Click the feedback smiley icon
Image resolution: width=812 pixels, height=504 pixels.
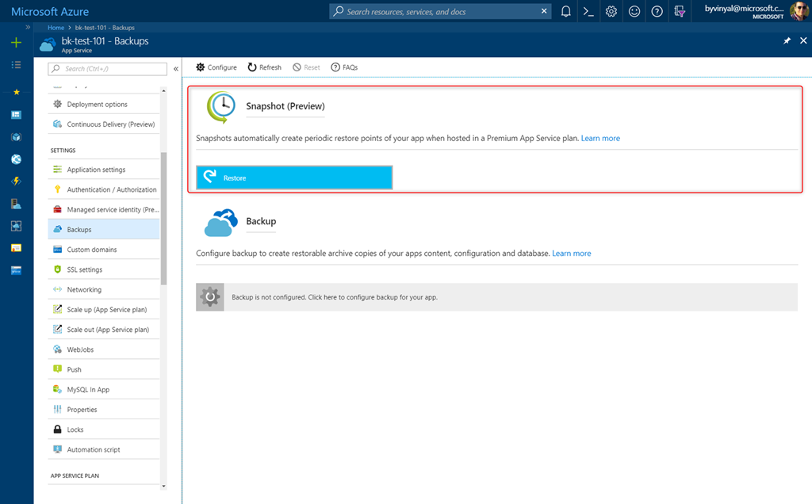(634, 12)
